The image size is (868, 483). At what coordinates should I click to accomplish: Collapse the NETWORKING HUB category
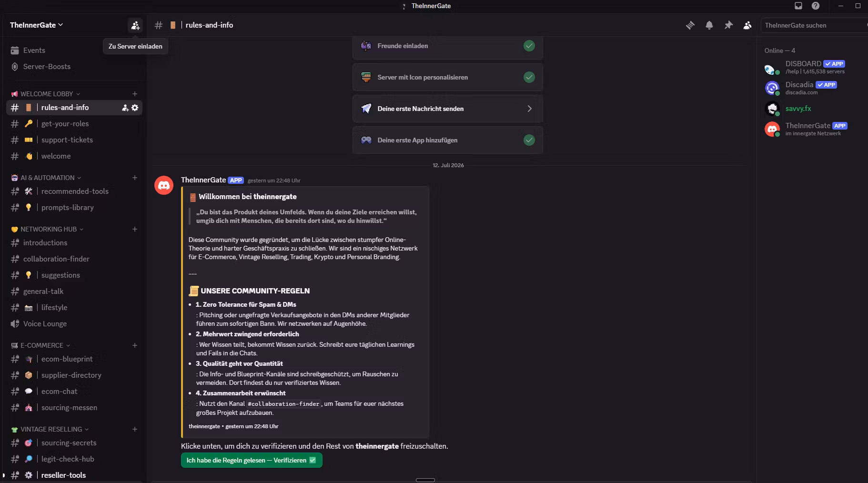click(x=47, y=229)
